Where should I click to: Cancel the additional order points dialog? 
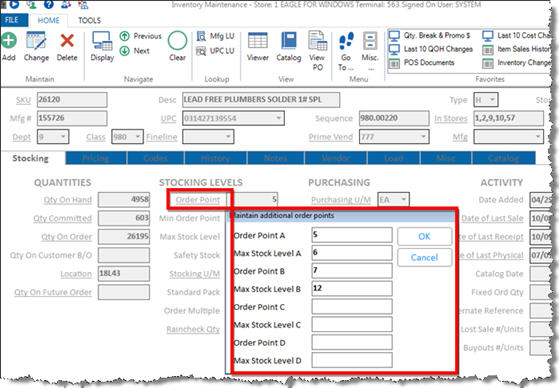pyautogui.click(x=424, y=257)
